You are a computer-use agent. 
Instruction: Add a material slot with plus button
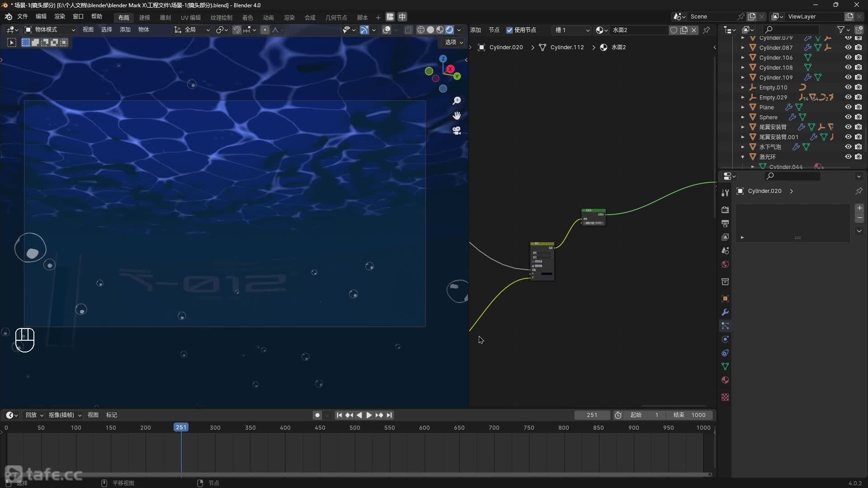pos(859,208)
